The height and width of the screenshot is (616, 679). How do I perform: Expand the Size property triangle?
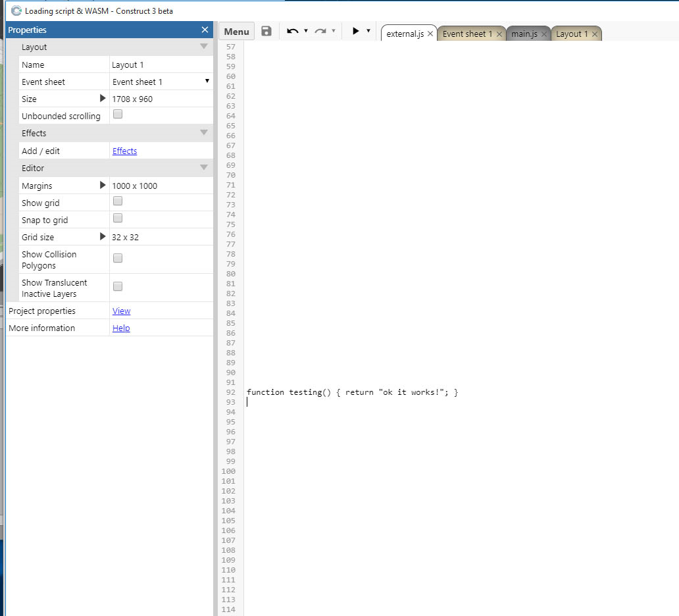click(103, 98)
